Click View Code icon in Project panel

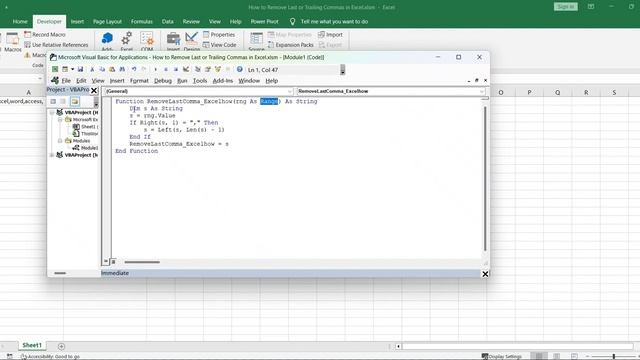(x=53, y=101)
